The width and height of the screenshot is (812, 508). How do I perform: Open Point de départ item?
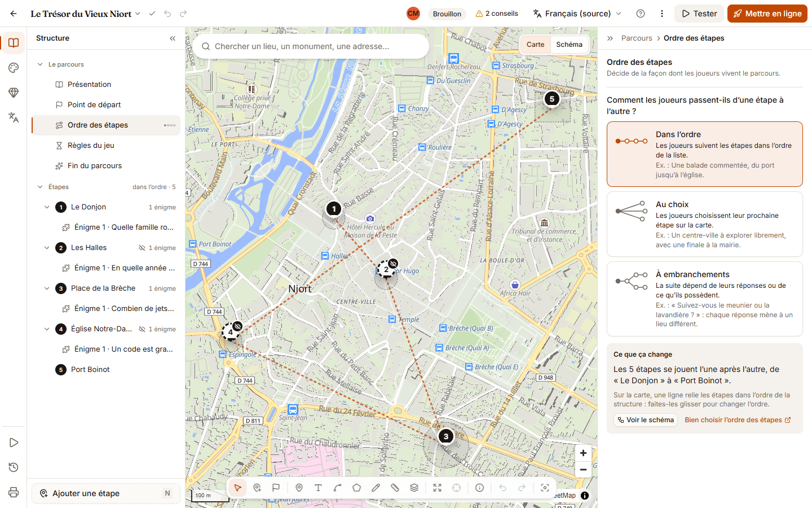point(106,105)
